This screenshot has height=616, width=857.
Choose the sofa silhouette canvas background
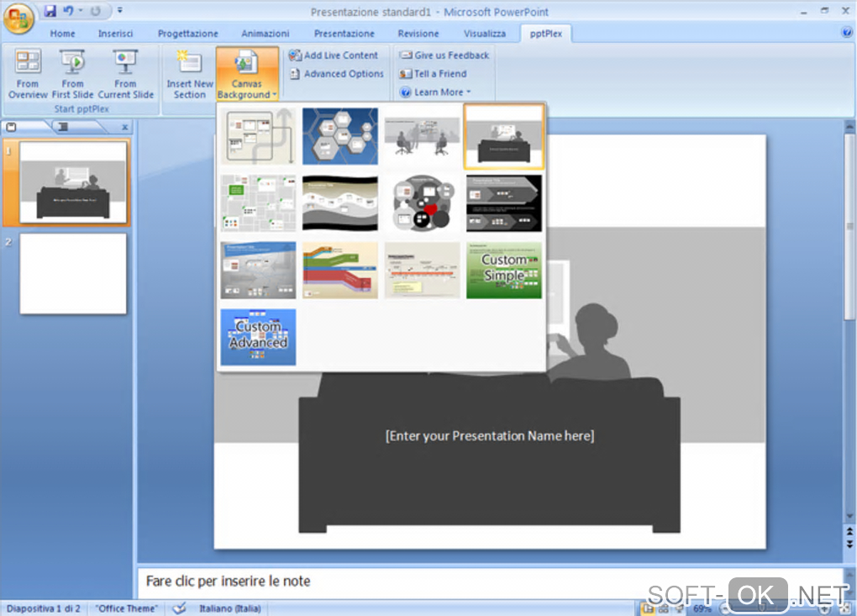point(504,136)
